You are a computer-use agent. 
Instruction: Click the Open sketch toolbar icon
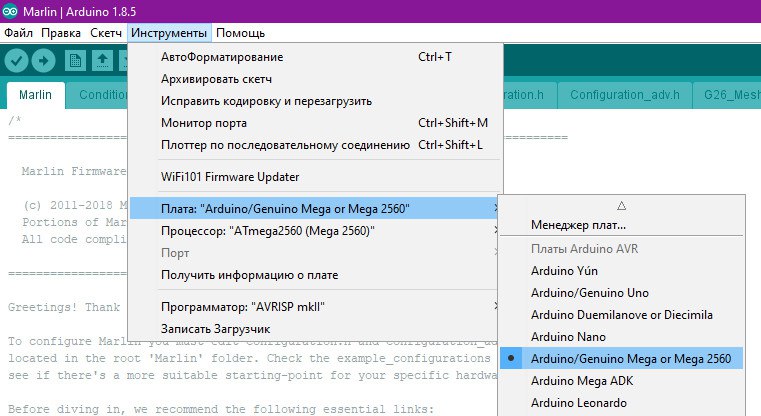102,61
